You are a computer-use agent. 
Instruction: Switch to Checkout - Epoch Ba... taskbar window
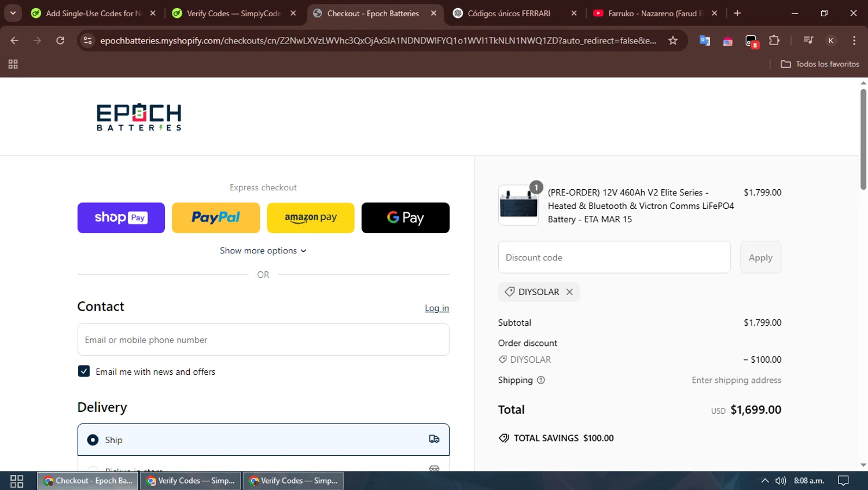click(x=88, y=481)
